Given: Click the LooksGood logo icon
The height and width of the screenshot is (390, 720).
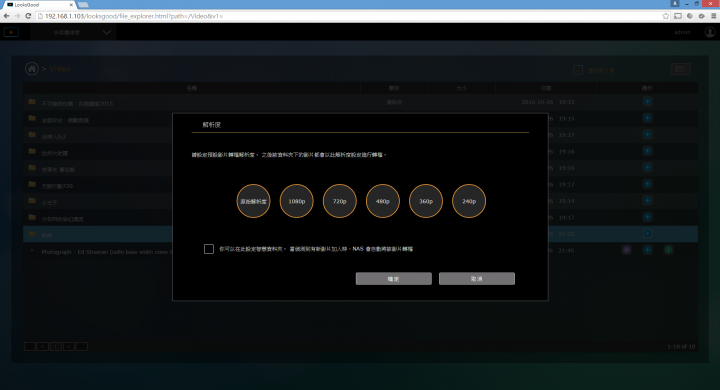Looking at the screenshot, I should 11,32.
